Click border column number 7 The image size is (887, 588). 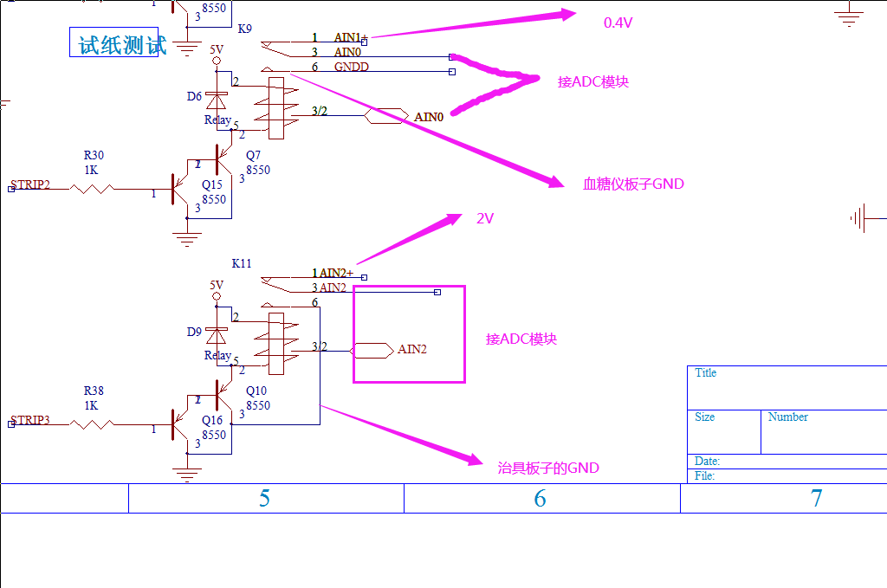[x=816, y=498]
